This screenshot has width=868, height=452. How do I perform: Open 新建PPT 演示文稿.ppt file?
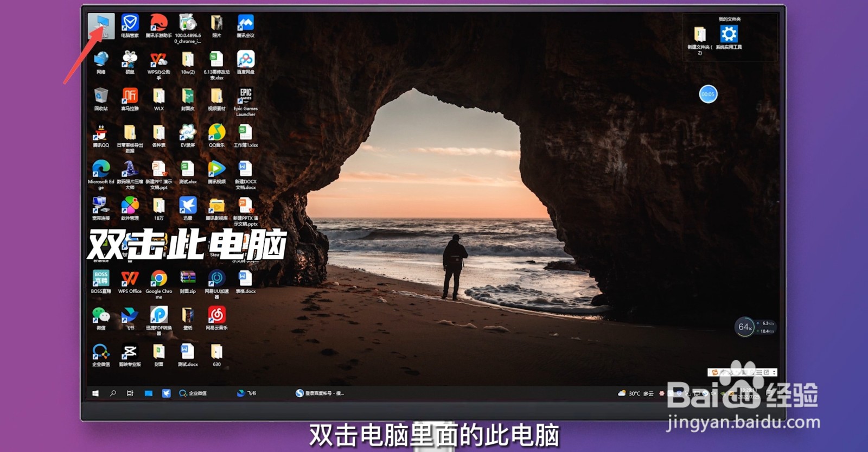pos(158,175)
